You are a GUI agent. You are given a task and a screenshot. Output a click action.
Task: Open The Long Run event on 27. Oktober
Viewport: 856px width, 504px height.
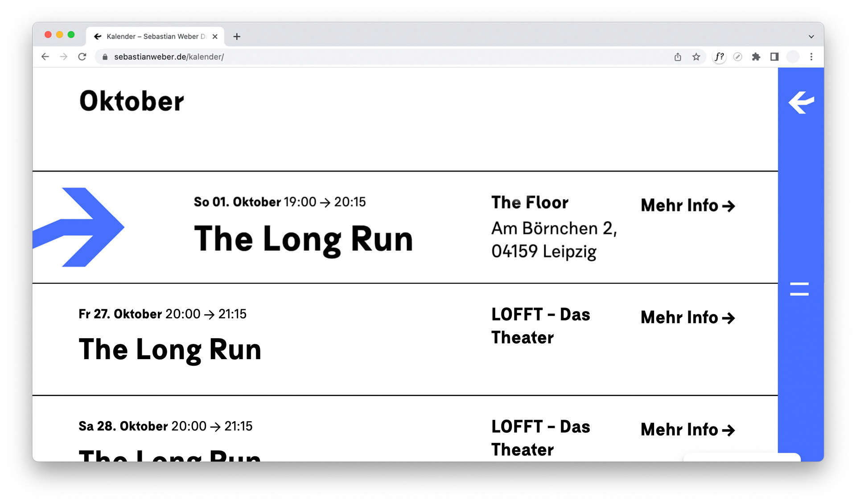tap(170, 349)
